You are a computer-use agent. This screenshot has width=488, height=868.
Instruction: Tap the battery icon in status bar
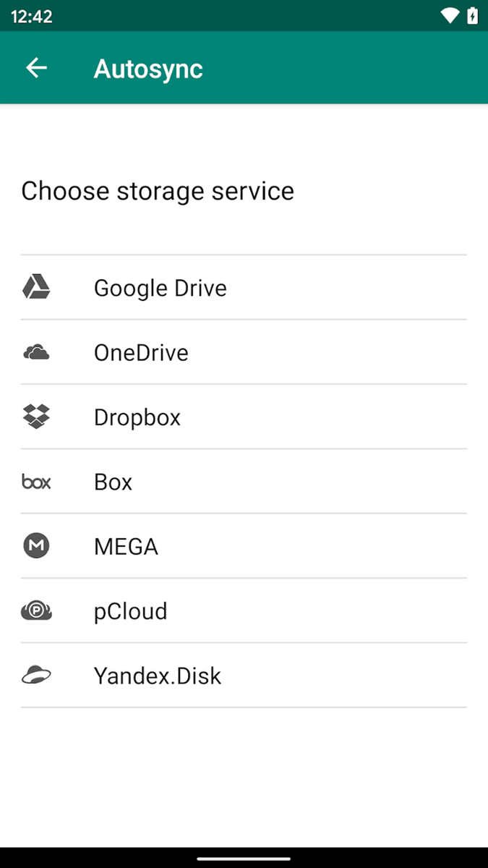point(472,16)
